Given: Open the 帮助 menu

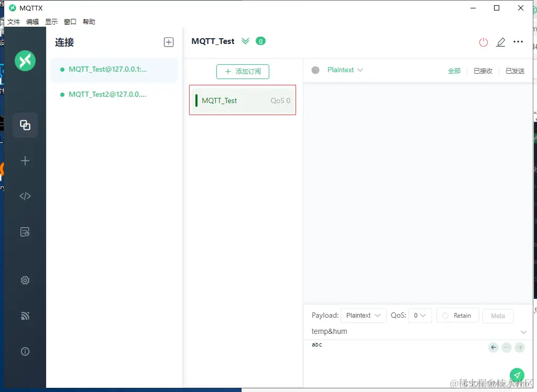Looking at the screenshot, I should pos(89,22).
